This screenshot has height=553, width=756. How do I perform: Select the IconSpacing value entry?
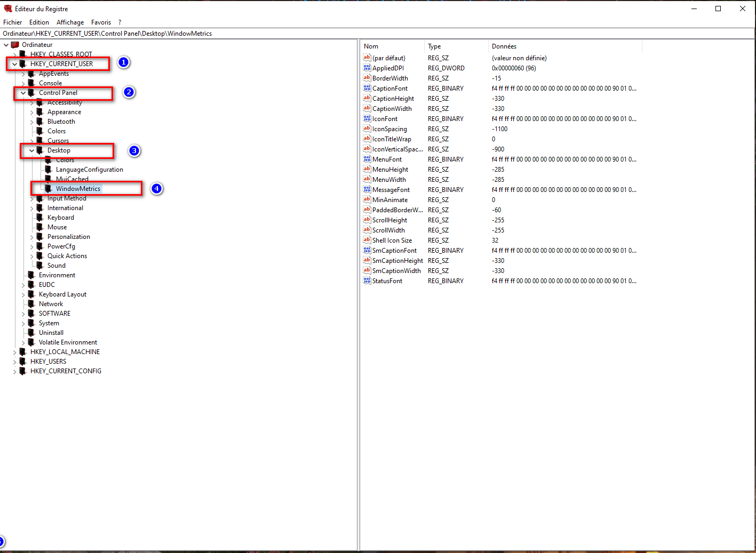point(389,129)
